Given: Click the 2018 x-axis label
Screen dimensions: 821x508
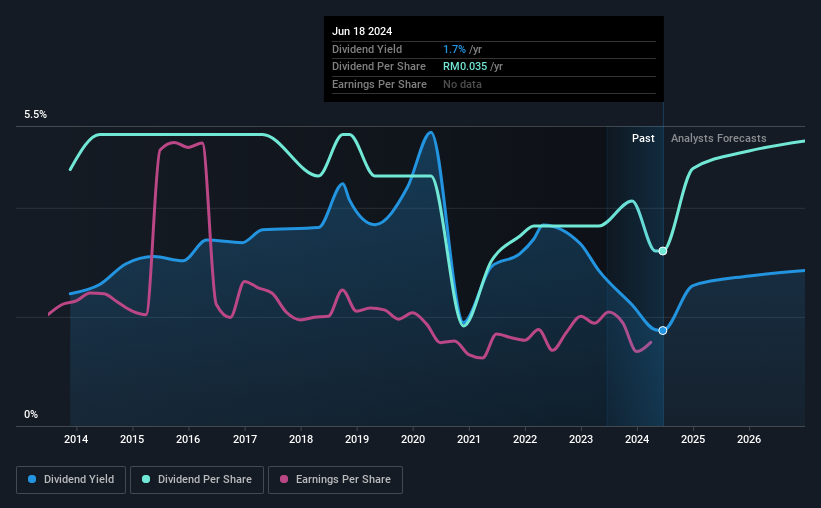Looking at the screenshot, I should pyautogui.click(x=301, y=439).
